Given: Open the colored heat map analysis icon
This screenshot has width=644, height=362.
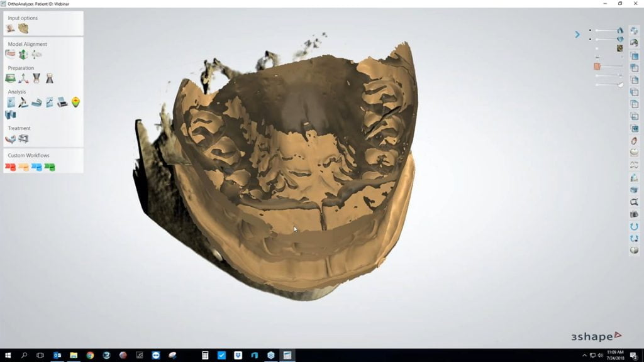Looking at the screenshot, I should (x=75, y=102).
